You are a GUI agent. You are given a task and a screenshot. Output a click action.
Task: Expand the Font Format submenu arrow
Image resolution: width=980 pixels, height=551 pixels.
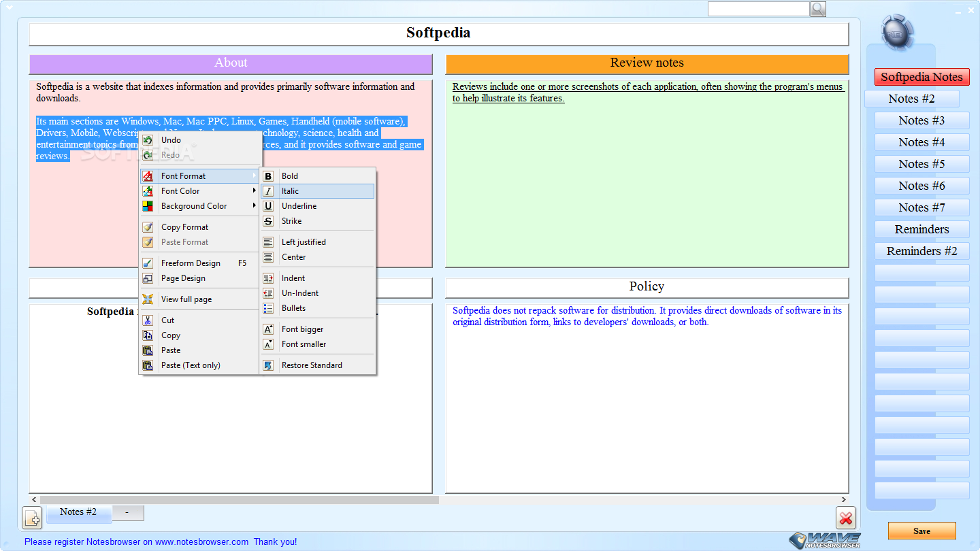pos(255,176)
